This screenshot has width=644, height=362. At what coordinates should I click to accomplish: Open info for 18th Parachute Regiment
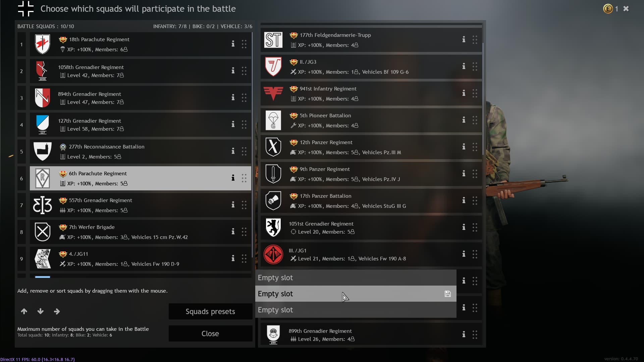pos(233,44)
